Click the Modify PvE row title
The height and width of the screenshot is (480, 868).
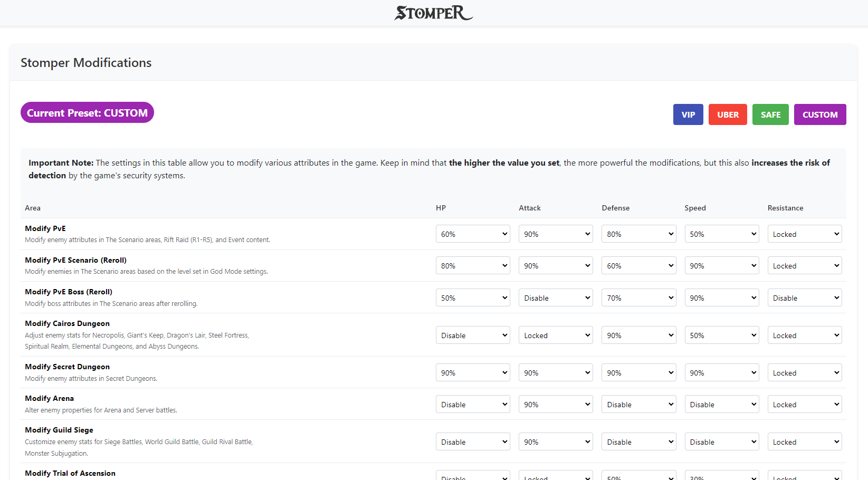tap(45, 228)
